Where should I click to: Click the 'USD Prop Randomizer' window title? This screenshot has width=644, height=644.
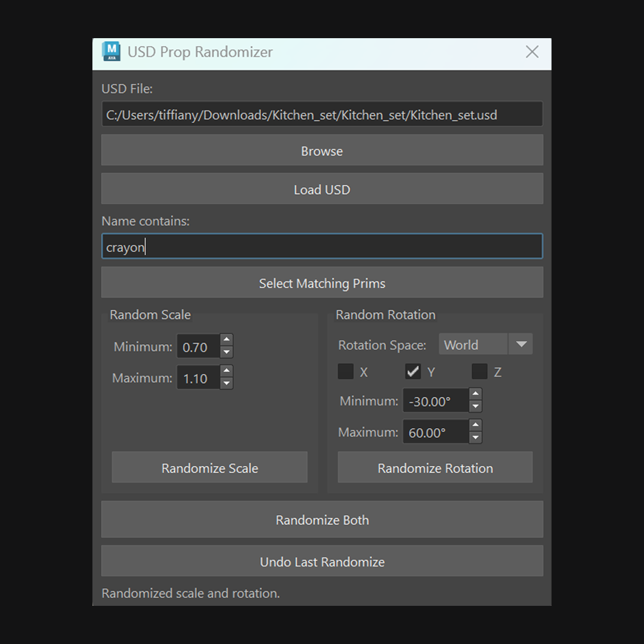tap(200, 52)
